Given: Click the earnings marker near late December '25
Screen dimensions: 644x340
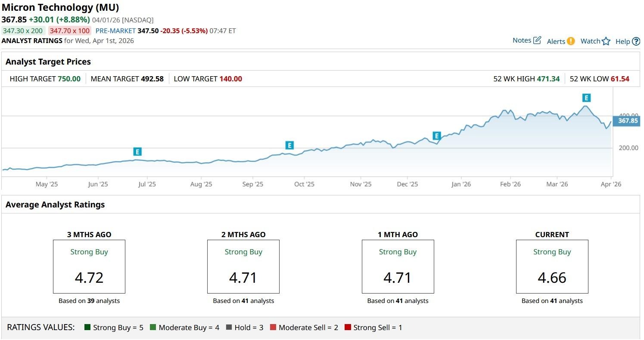Looking at the screenshot, I should (436, 136).
